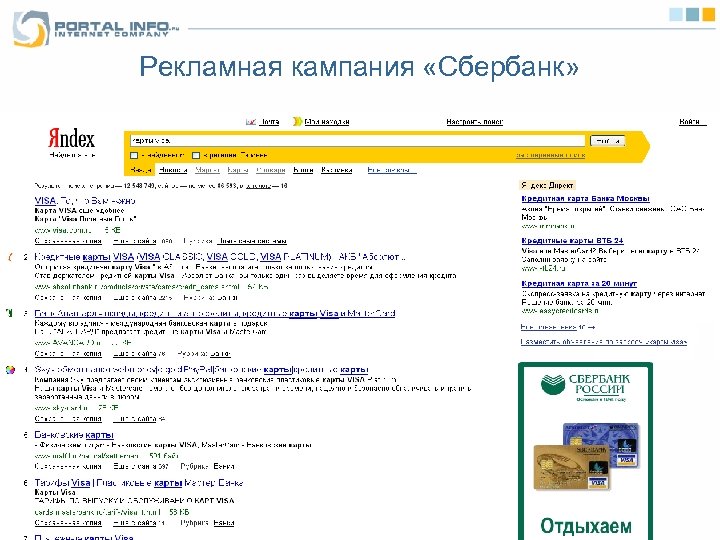720x540 pixels.
Task: Click the Яндекс.Директ header label
Action: coord(547,185)
